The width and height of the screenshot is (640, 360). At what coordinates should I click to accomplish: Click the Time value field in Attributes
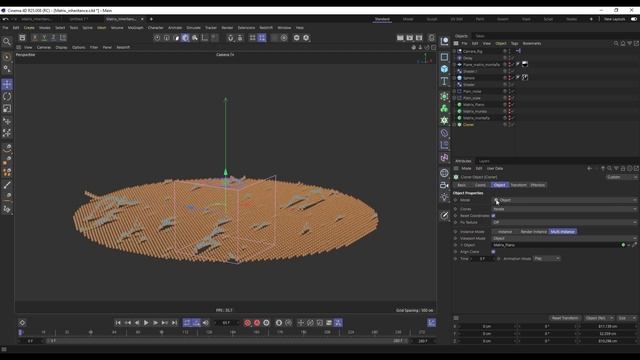[482, 259]
